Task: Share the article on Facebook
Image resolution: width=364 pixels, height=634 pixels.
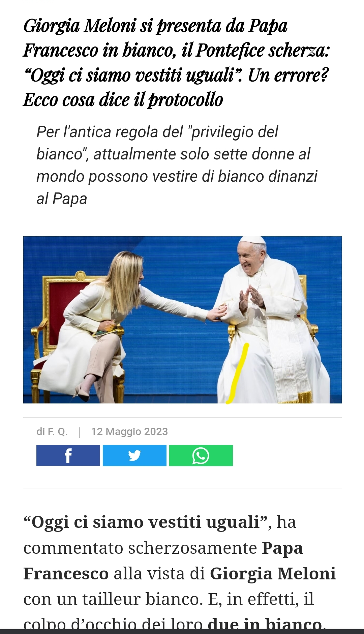Action: click(x=68, y=455)
